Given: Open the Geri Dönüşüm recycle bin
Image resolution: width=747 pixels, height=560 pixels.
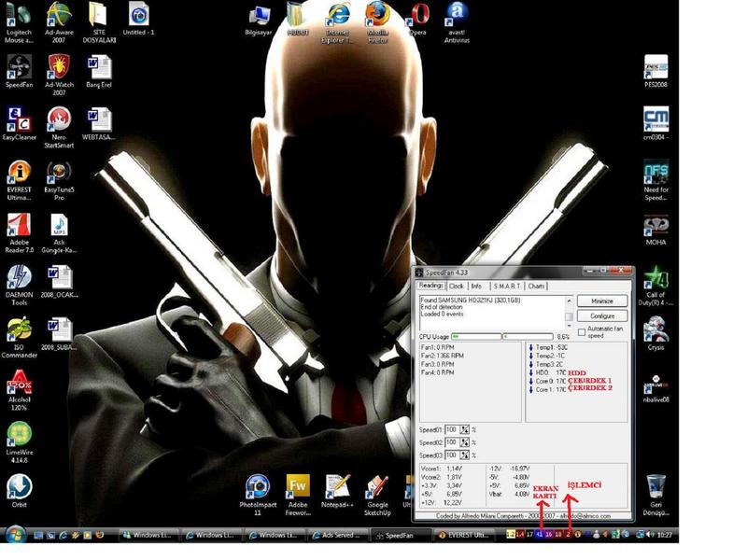Looking at the screenshot, I should [x=656, y=495].
